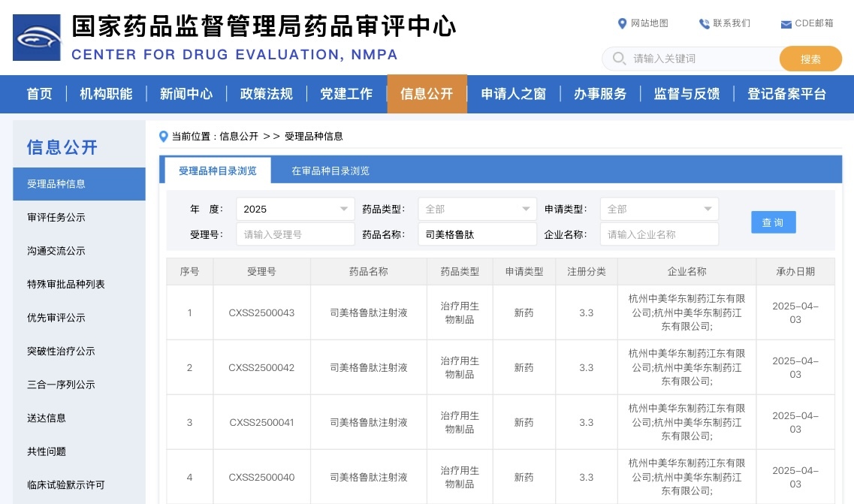Image resolution: width=854 pixels, height=504 pixels.
Task: Open the 政策法规 menu
Action: tap(267, 94)
